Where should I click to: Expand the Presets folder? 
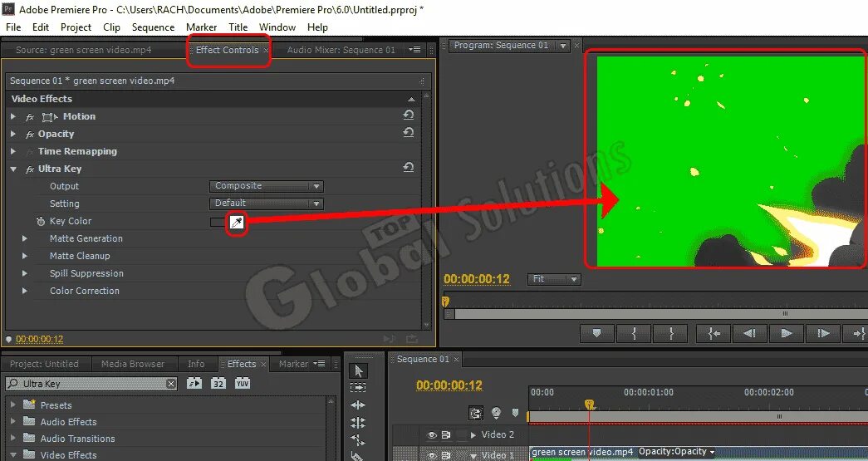pyautogui.click(x=13, y=405)
